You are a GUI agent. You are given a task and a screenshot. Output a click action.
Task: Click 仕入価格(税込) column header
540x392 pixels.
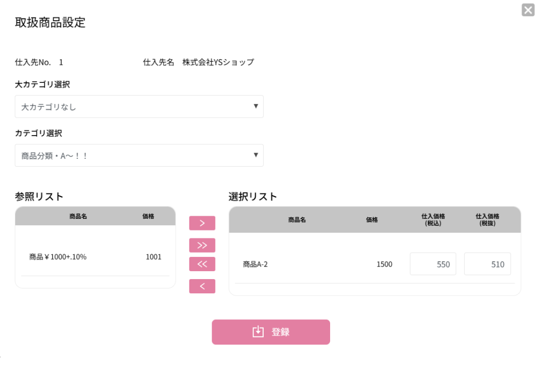point(433,220)
